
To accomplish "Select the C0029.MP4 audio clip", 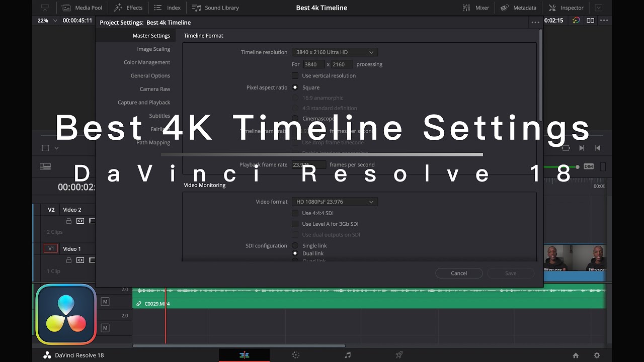I will (x=369, y=297).
